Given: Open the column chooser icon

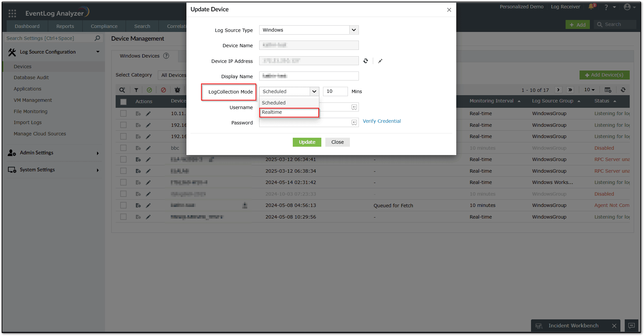Looking at the screenshot, I should [x=608, y=90].
